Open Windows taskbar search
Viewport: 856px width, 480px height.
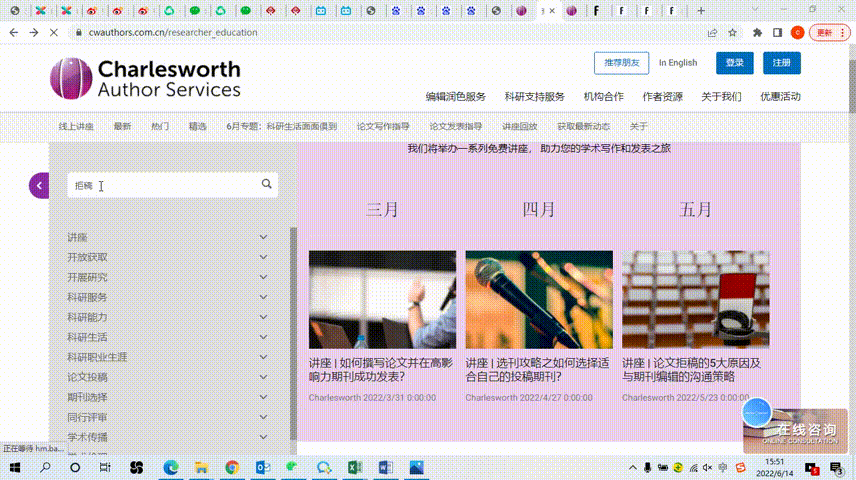click(45, 467)
